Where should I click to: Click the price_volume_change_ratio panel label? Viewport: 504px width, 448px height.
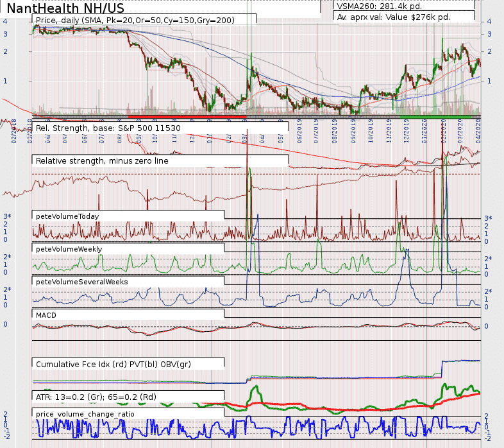tap(85, 414)
